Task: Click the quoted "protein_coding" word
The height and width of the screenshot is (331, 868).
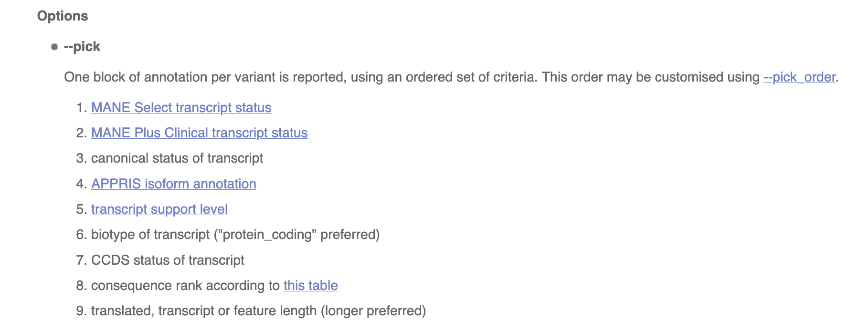Action: click(265, 235)
